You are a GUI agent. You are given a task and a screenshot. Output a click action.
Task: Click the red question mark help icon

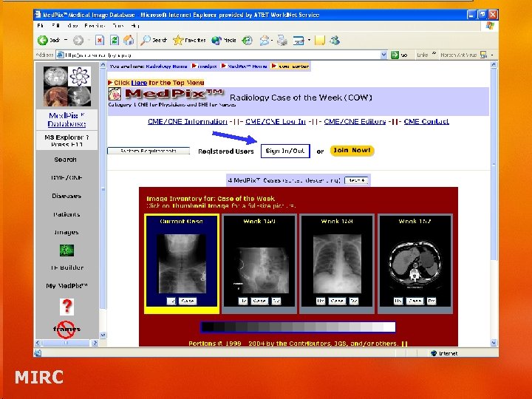tap(66, 307)
